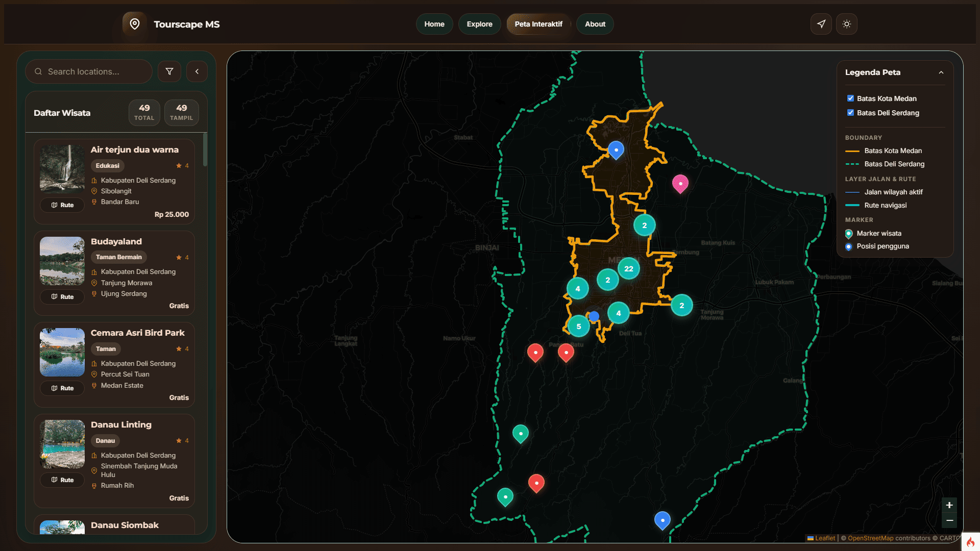
Task: Select the Danau category tag
Action: click(x=106, y=441)
